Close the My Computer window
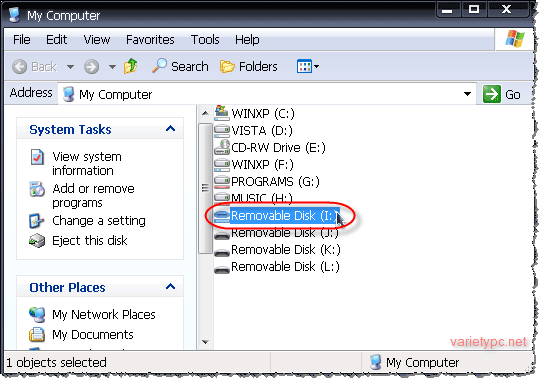This screenshot has width=539, height=378. click(x=507, y=10)
